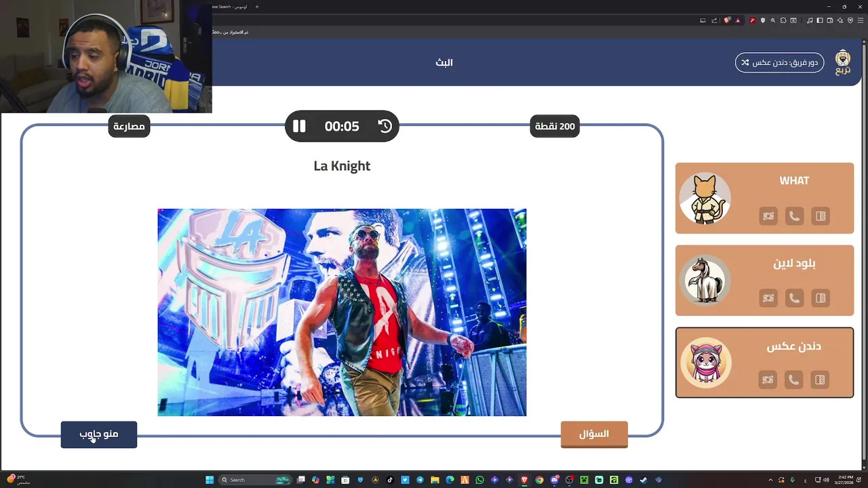Screen dimensions: 868x488
Task: Use the WHAT team's half-shaded square lifeline
Action: pyautogui.click(x=821, y=216)
